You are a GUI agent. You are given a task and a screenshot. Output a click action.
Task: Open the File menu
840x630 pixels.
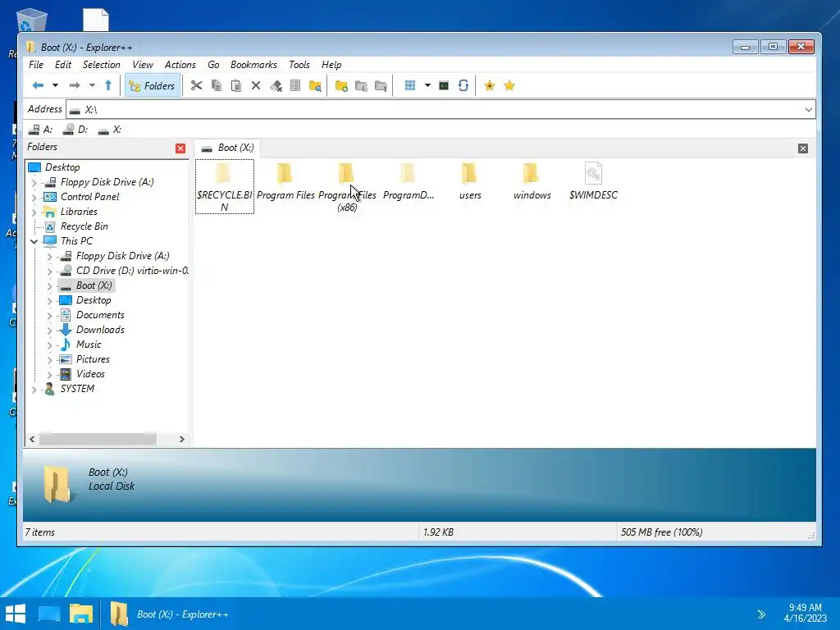[x=36, y=65]
